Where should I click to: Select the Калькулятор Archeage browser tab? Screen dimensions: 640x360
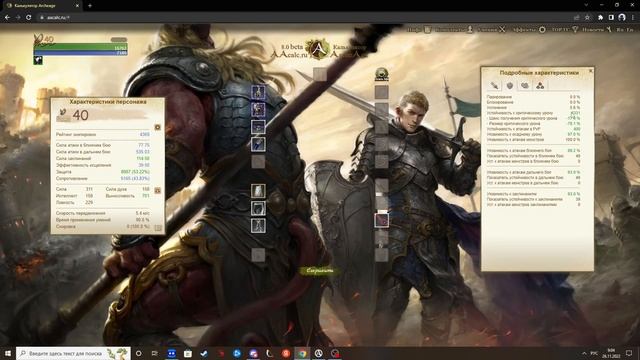pyautogui.click(x=42, y=6)
